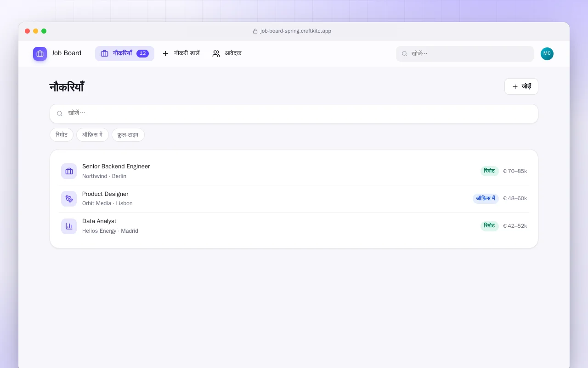Click the ऑफ़िस में tag on Product Designer
588x368 pixels.
tap(486, 199)
